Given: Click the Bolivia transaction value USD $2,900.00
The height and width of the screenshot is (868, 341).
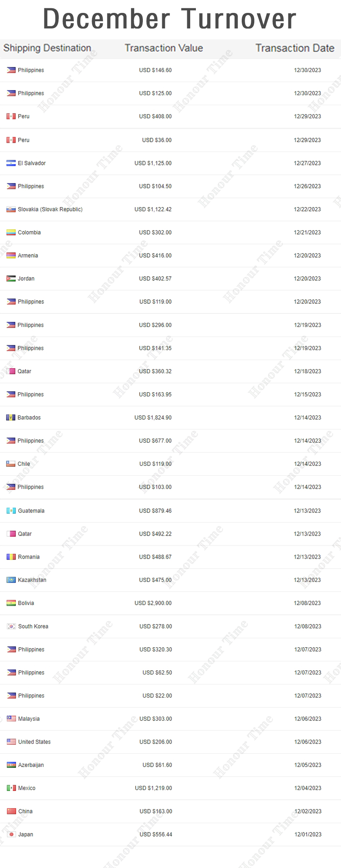Looking at the screenshot, I should pos(153,603).
